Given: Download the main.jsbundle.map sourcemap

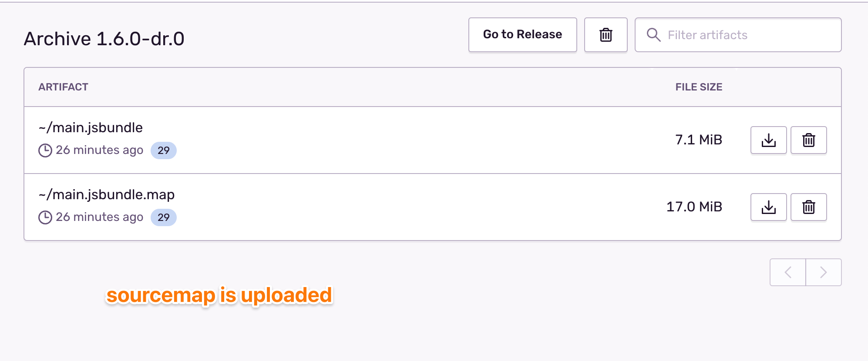Looking at the screenshot, I should 768,207.
